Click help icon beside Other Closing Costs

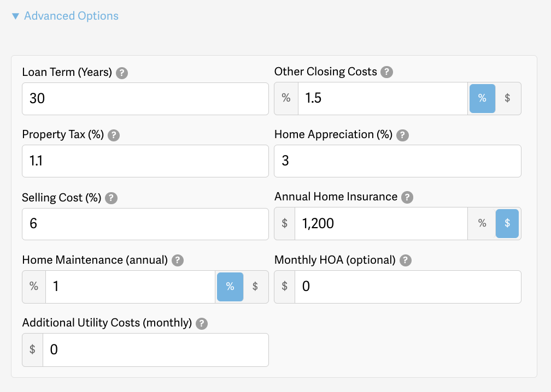(x=387, y=72)
